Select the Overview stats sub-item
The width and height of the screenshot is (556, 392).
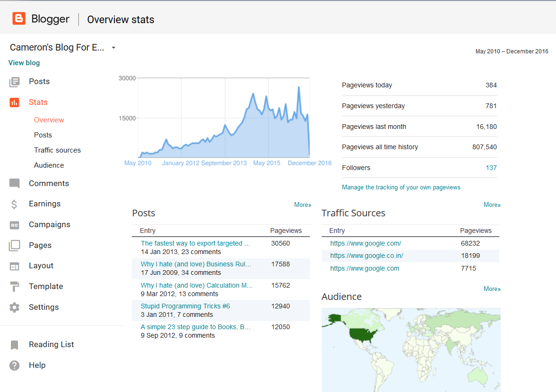pyautogui.click(x=49, y=120)
